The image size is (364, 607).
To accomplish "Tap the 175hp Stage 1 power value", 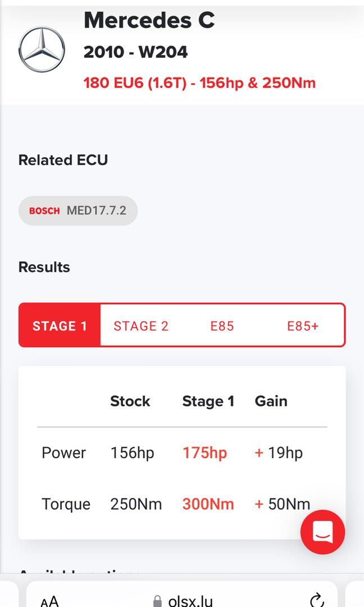I will (204, 453).
